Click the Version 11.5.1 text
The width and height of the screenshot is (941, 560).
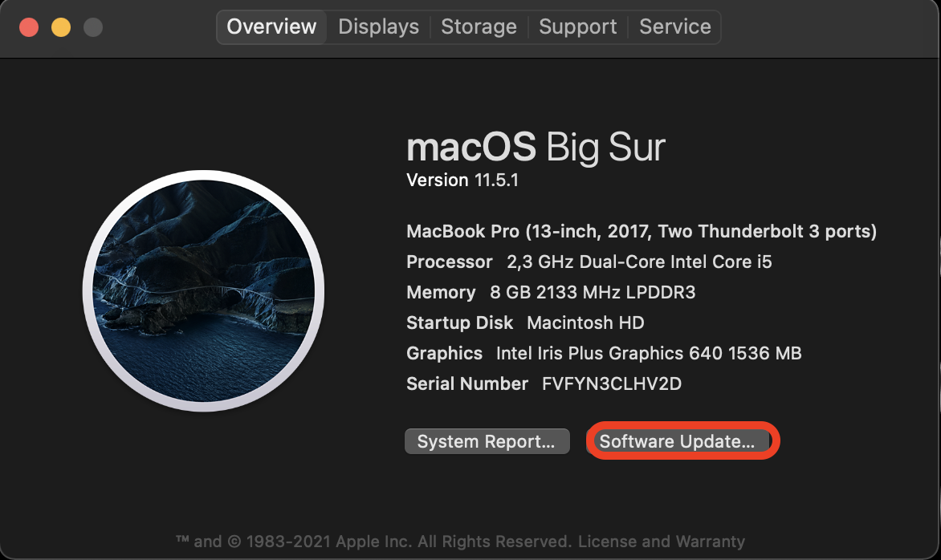[462, 181]
